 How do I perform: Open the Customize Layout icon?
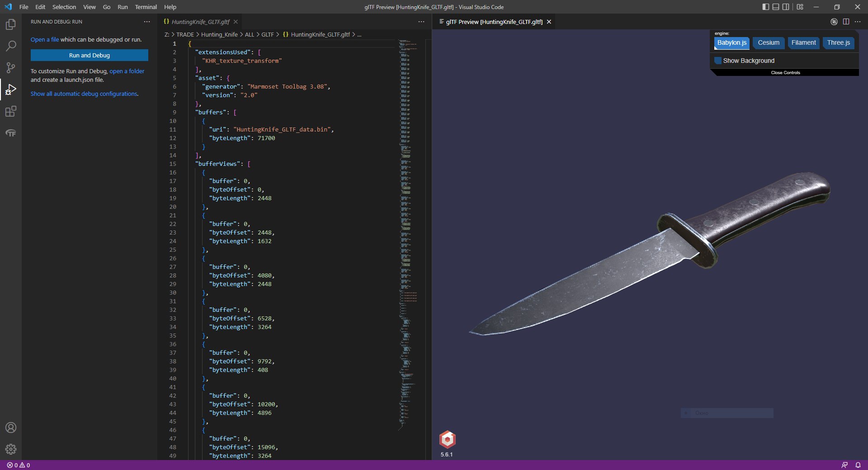point(800,7)
